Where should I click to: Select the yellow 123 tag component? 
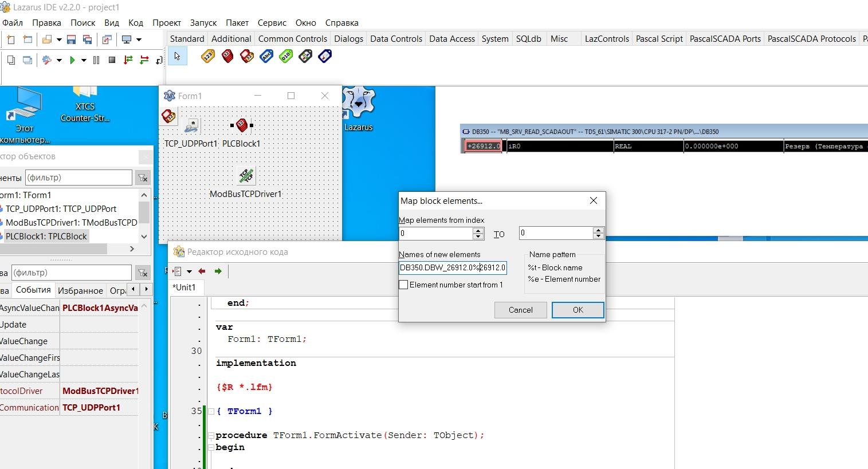(x=208, y=56)
